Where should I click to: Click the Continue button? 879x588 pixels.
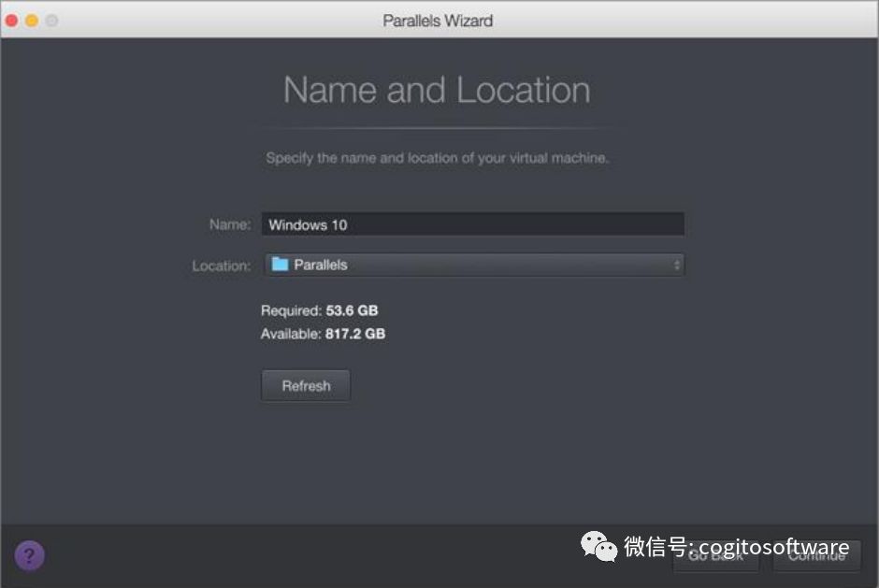(x=816, y=555)
